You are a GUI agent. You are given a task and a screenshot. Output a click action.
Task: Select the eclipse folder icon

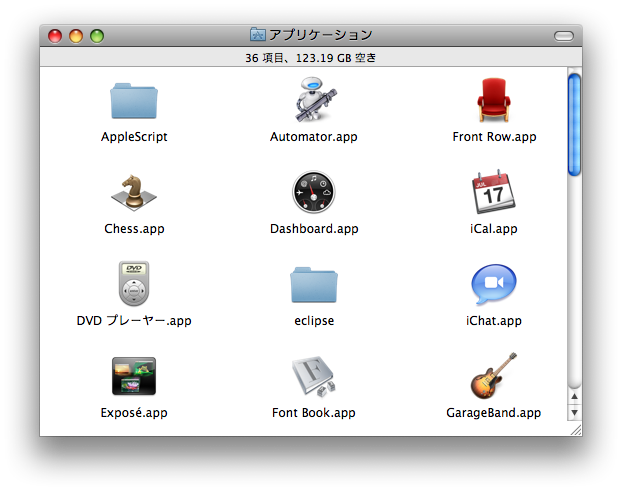[x=314, y=285]
